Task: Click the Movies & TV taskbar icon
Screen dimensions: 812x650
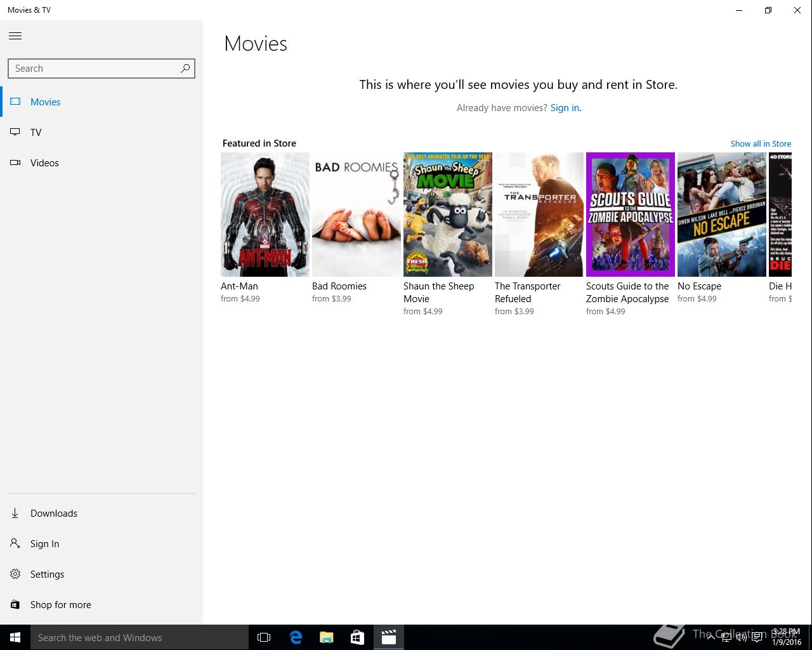Action: (389, 637)
